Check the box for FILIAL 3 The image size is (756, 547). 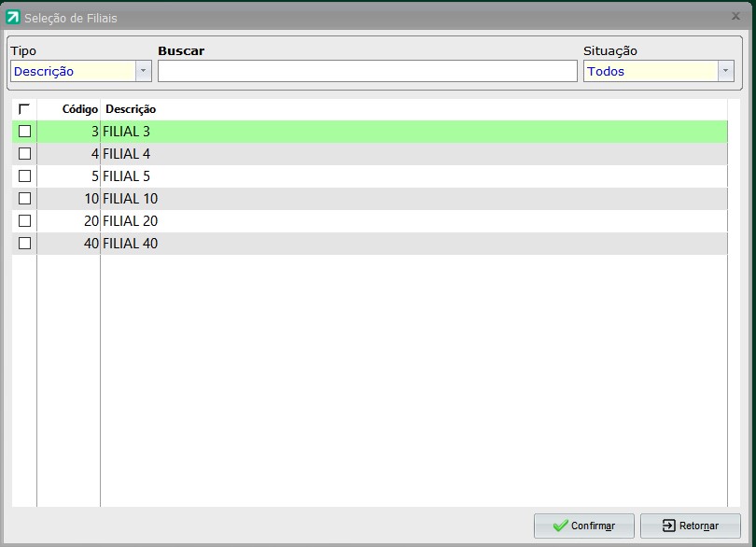pos(25,132)
